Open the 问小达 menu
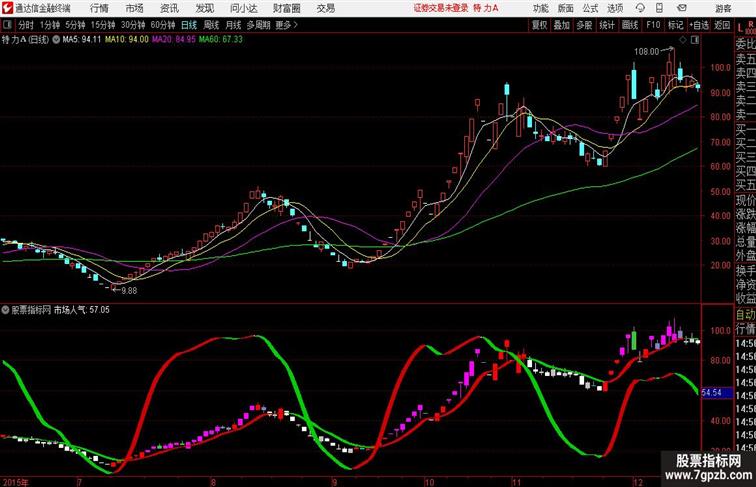Image resolution: width=756 pixels, height=487 pixels. (x=243, y=8)
